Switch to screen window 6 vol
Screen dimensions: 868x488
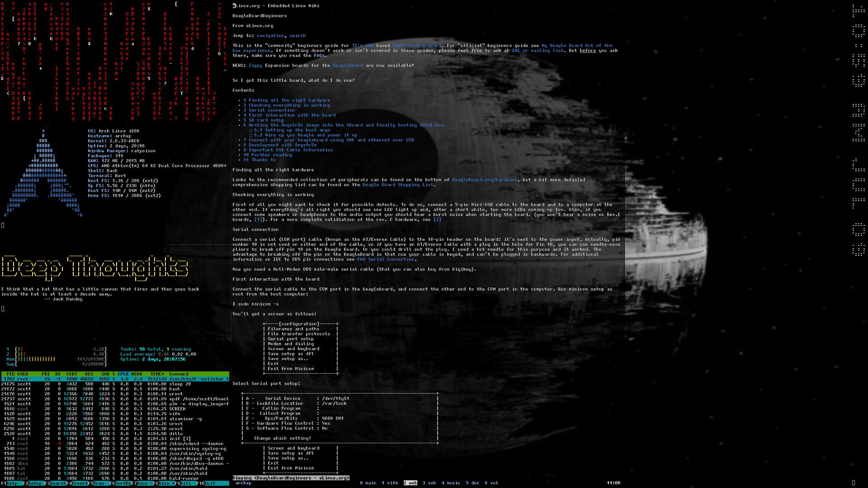click(x=491, y=483)
